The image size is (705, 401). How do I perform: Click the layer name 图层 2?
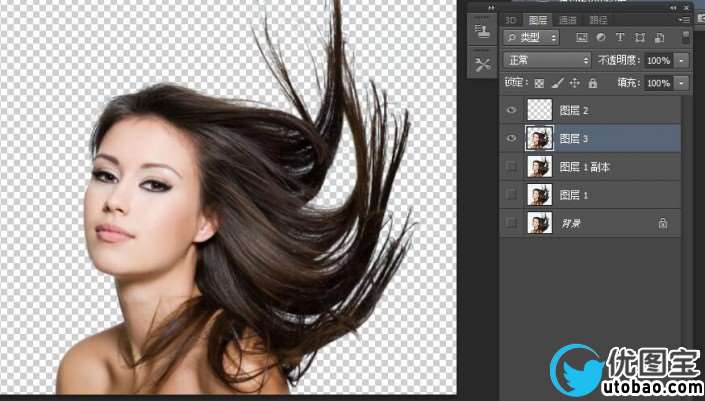point(574,111)
